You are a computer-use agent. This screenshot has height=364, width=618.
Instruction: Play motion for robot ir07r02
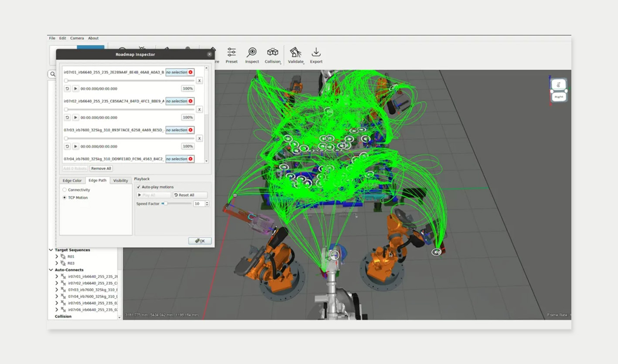75,117
